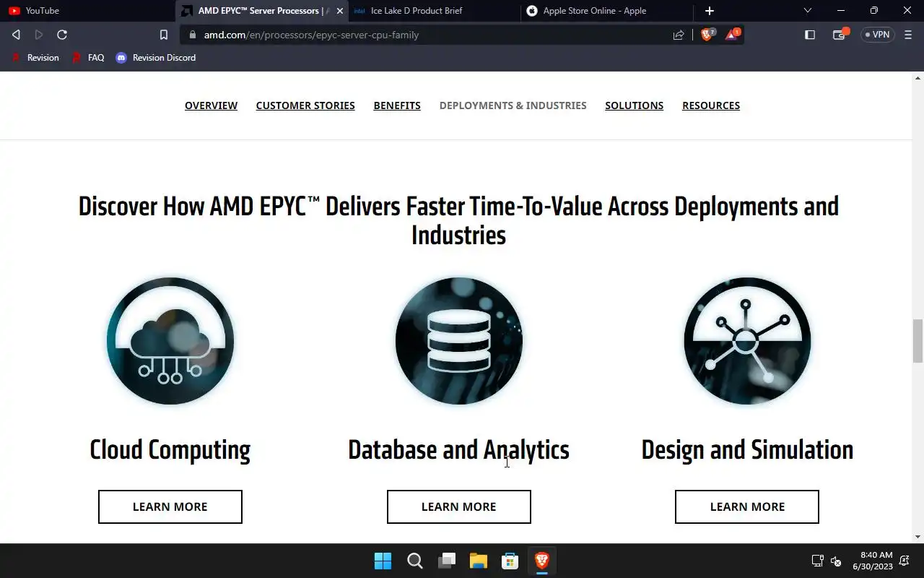Go to the Overview section
This screenshot has width=924, height=578.
(211, 105)
